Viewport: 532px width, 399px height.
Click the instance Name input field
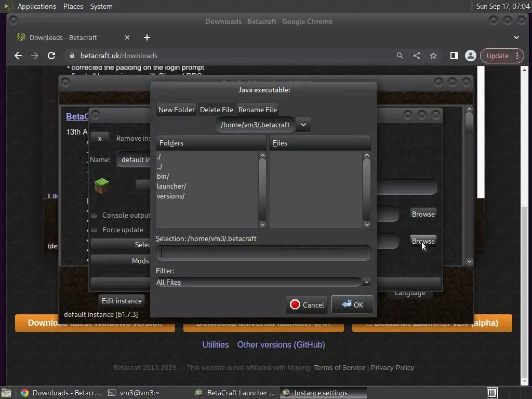click(x=134, y=159)
